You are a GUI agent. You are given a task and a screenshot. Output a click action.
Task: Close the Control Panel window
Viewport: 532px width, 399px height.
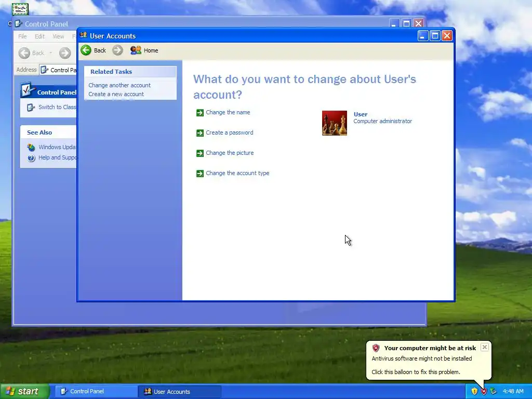click(x=419, y=24)
